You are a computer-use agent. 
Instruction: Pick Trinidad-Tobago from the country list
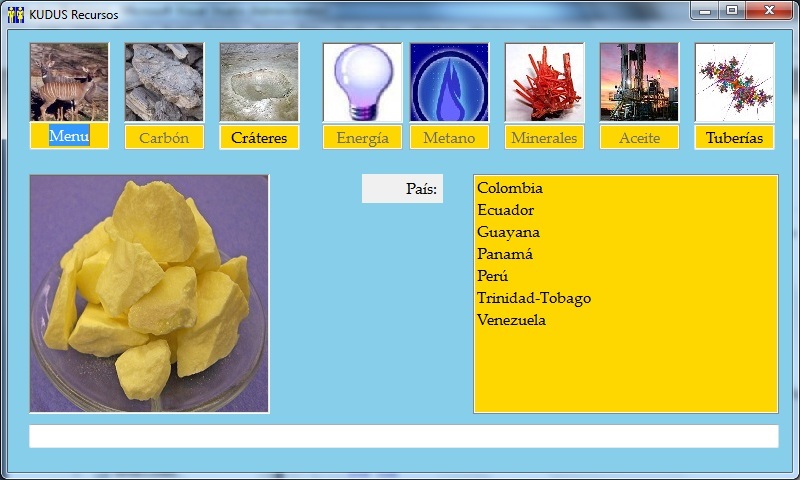tap(626, 298)
